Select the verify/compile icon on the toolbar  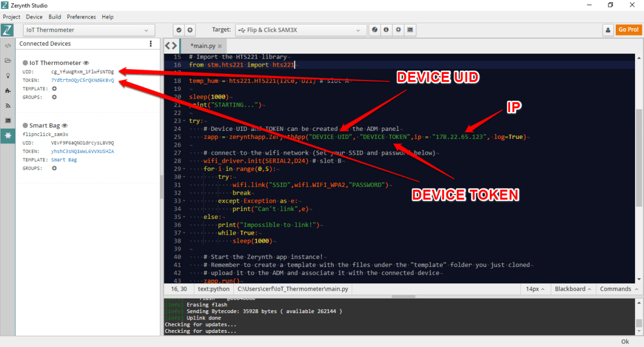click(179, 30)
